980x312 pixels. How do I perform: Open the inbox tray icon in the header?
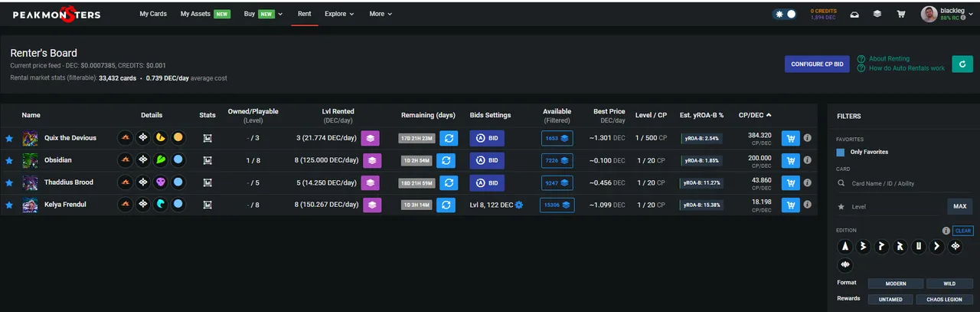click(x=855, y=14)
